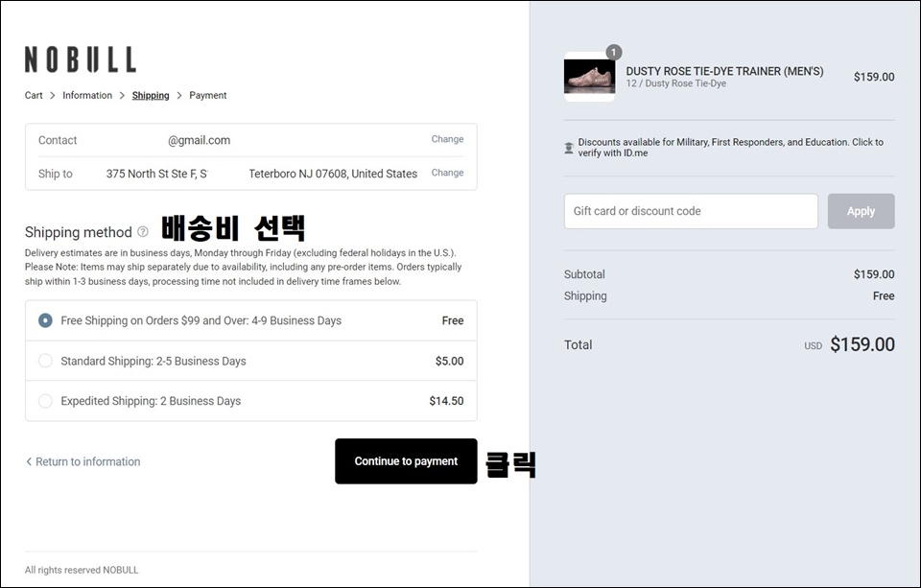Click chevron between Cart and Information
This screenshot has height=588, width=921.
pos(52,95)
